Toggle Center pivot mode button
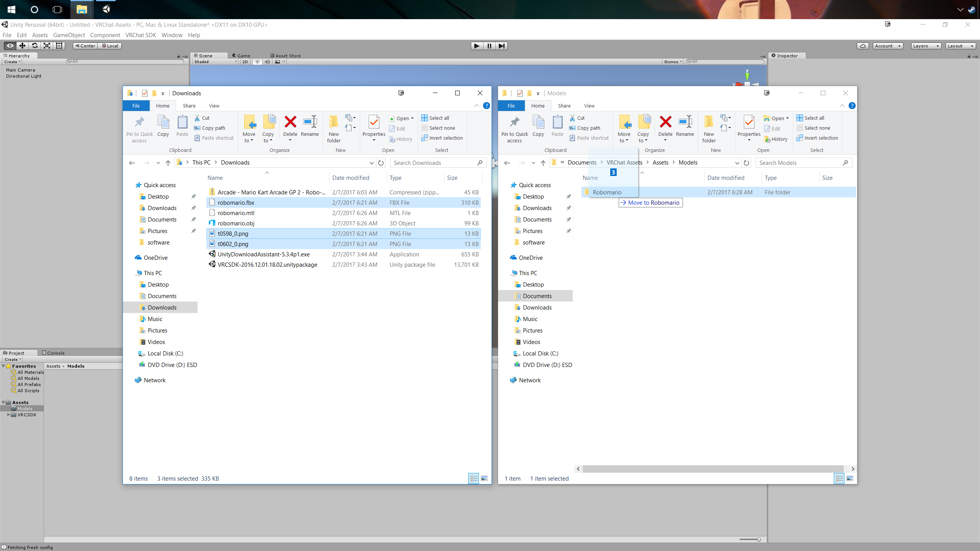The image size is (980, 551). click(x=85, y=46)
